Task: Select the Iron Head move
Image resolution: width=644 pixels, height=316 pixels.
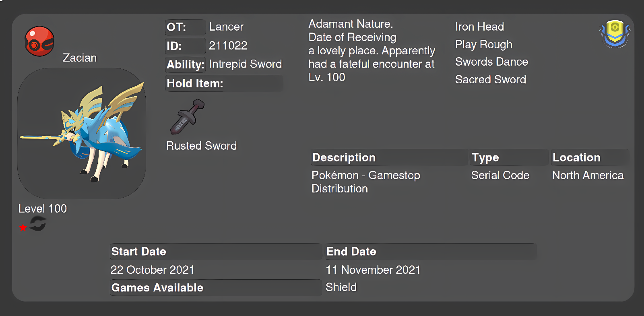Action: click(479, 27)
